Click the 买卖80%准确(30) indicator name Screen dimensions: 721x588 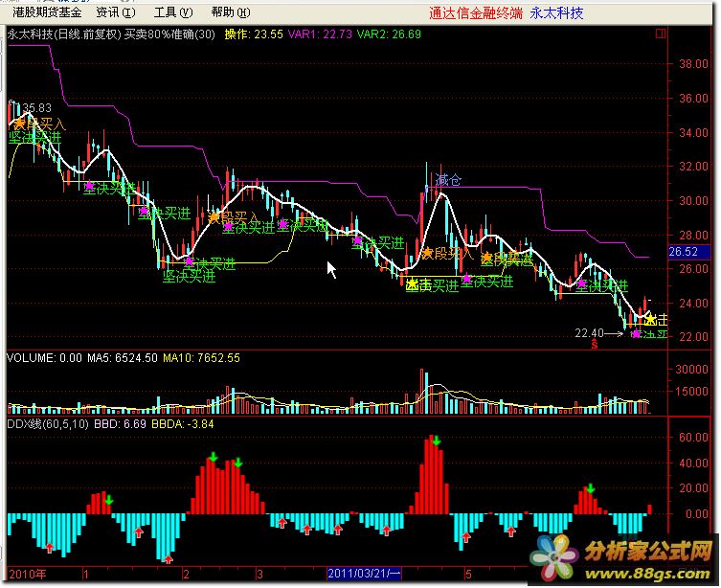169,34
